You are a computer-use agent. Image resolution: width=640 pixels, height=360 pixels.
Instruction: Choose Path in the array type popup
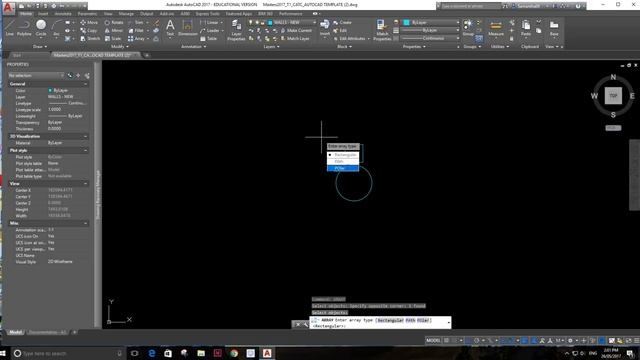[343, 162]
